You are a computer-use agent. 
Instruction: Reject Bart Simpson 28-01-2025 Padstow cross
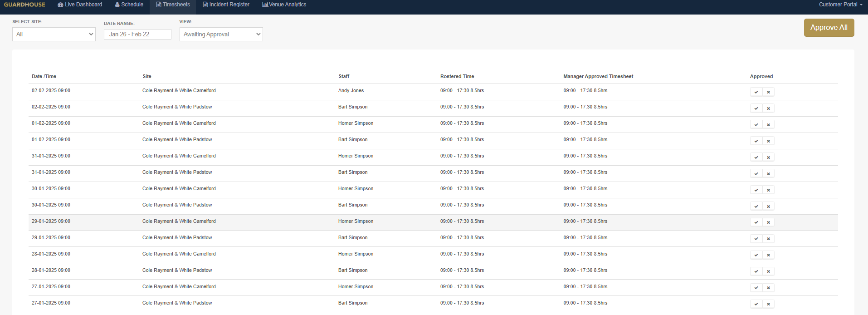click(768, 271)
